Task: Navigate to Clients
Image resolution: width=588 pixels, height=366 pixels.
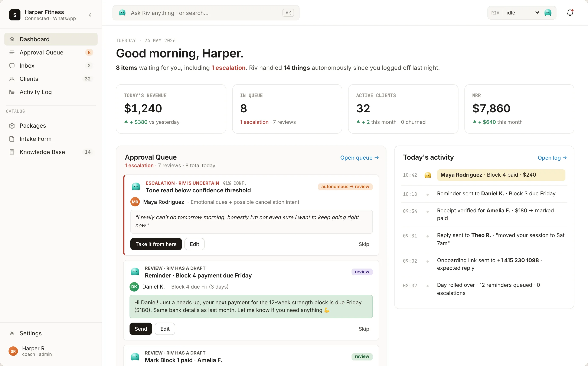Action: click(x=51, y=79)
